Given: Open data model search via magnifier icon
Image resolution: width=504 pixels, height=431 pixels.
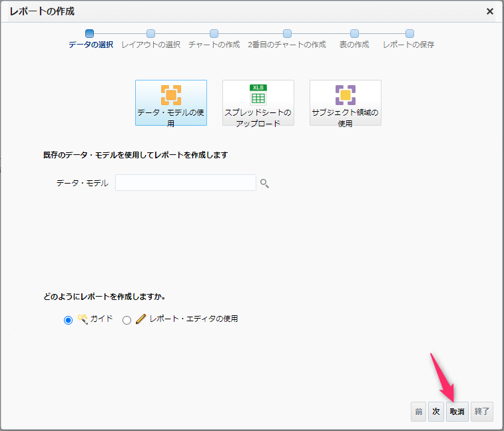Looking at the screenshot, I should [264, 184].
